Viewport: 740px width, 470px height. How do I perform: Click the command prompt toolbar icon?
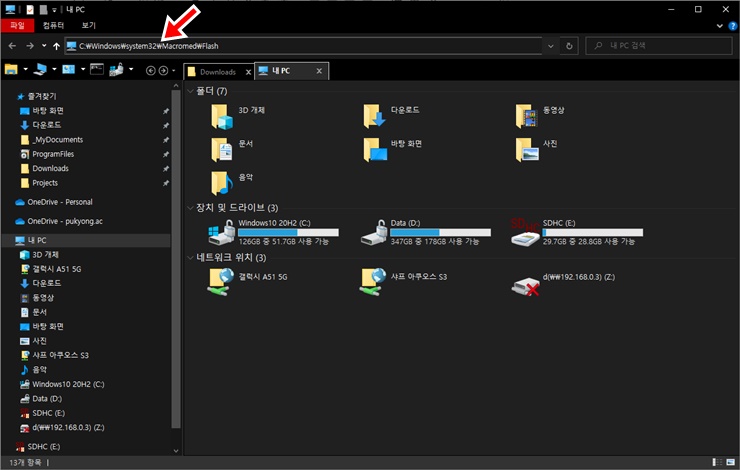coord(97,70)
